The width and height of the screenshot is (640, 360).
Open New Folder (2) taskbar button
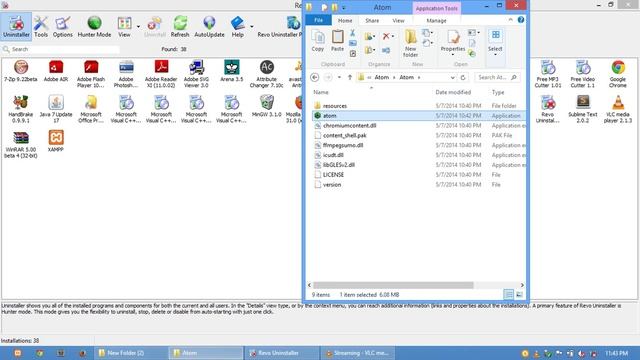[131, 353]
